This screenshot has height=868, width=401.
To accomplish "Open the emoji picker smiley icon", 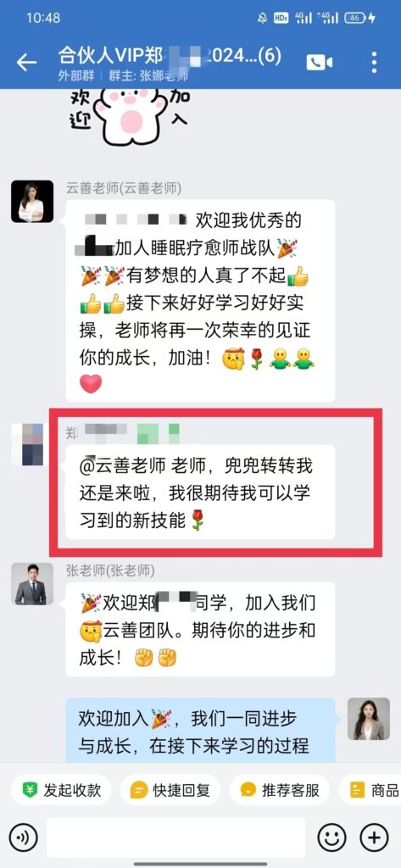I will 331,837.
